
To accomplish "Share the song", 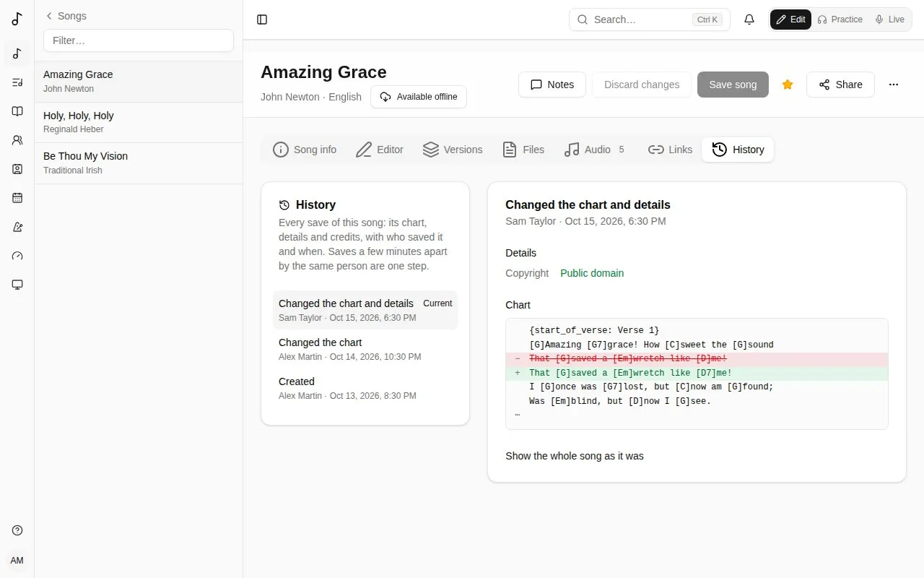I will point(840,85).
